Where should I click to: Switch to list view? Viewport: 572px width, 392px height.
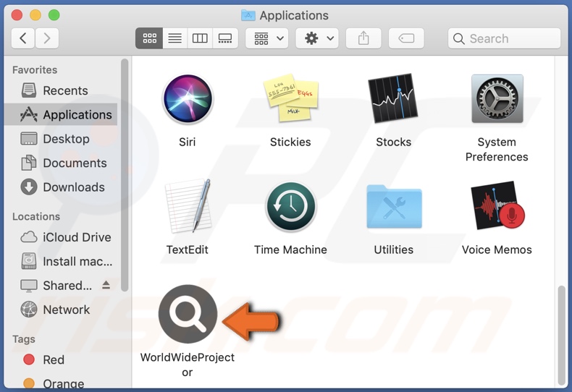coord(174,38)
